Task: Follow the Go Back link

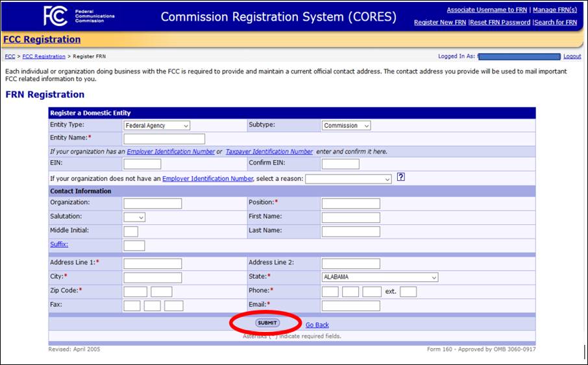Action: coord(317,325)
